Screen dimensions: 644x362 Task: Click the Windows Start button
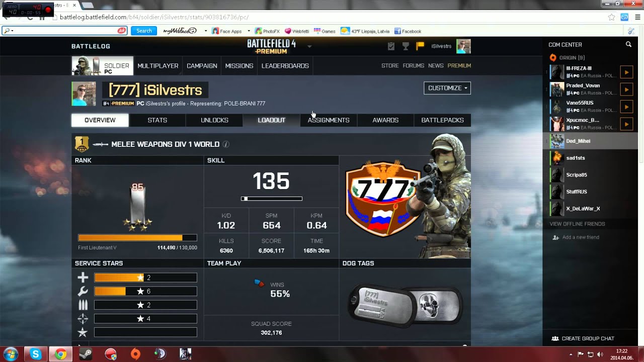tap(10, 354)
